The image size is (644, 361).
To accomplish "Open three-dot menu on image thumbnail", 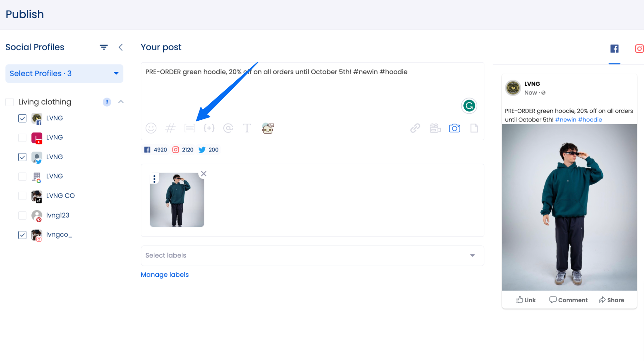I will click(x=154, y=179).
